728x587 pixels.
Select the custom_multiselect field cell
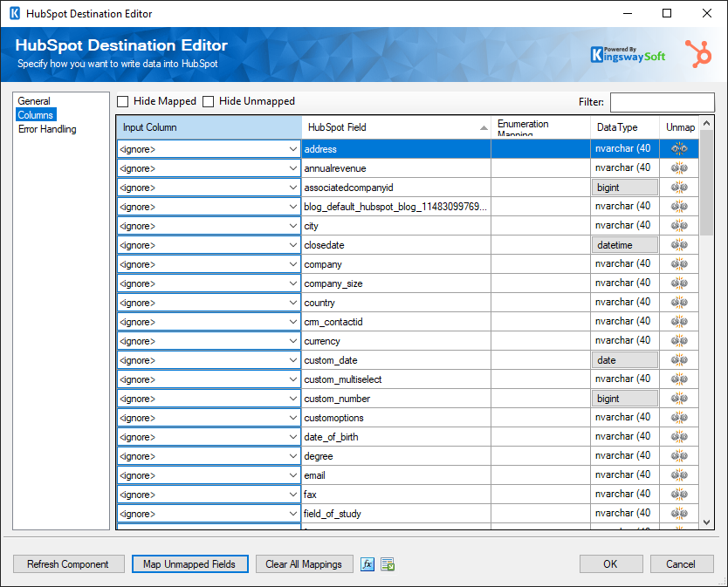tap(396, 379)
